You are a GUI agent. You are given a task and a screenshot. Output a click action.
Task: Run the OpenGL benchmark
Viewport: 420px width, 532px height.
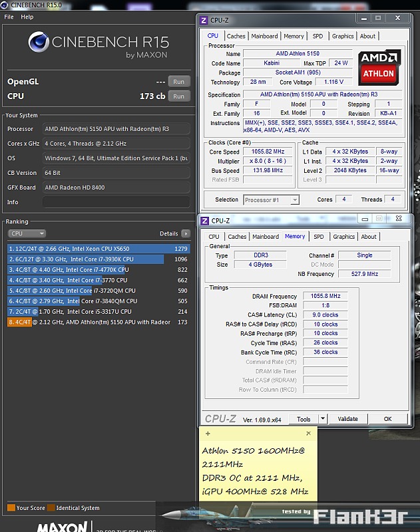click(179, 82)
